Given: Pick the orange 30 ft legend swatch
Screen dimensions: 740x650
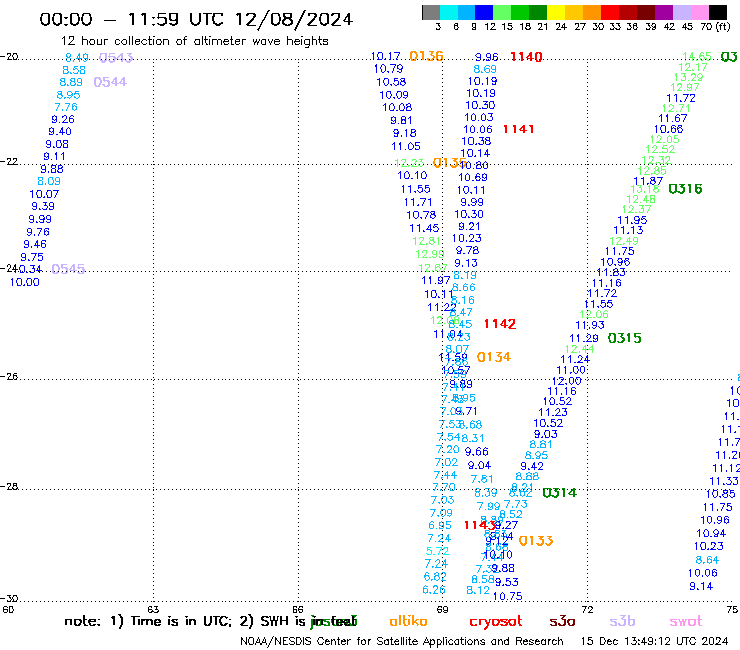Looking at the screenshot, I should tap(592, 12).
